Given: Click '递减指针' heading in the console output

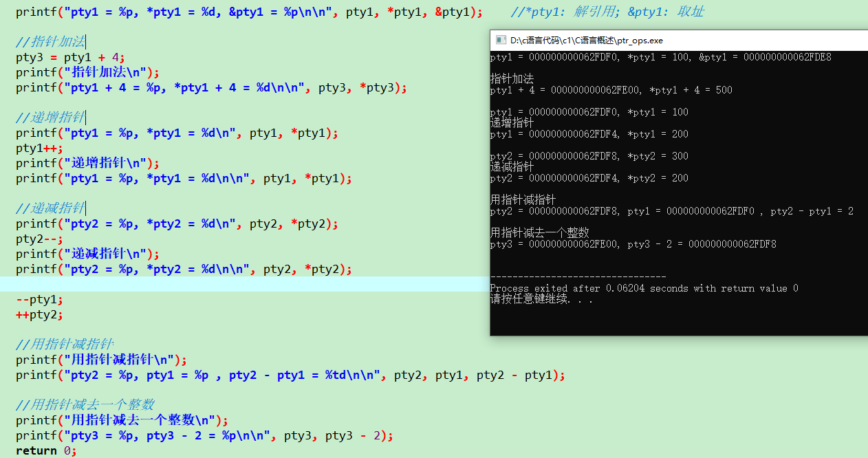Looking at the screenshot, I should click(x=512, y=167).
